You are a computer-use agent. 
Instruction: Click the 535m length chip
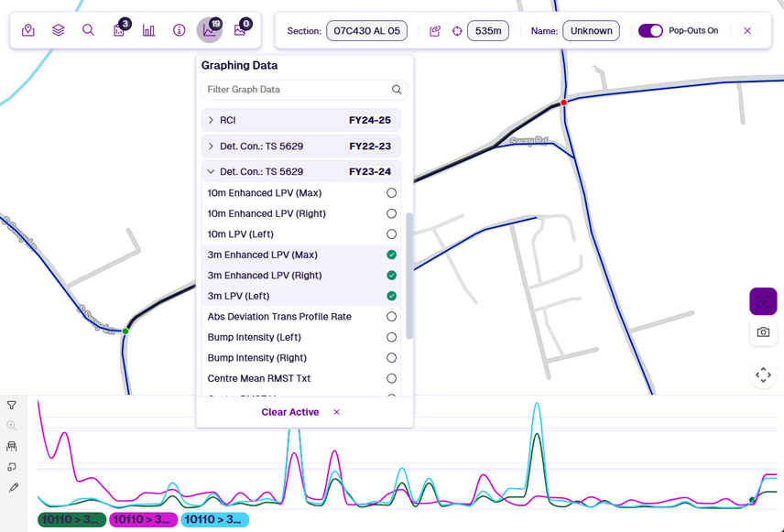(488, 31)
